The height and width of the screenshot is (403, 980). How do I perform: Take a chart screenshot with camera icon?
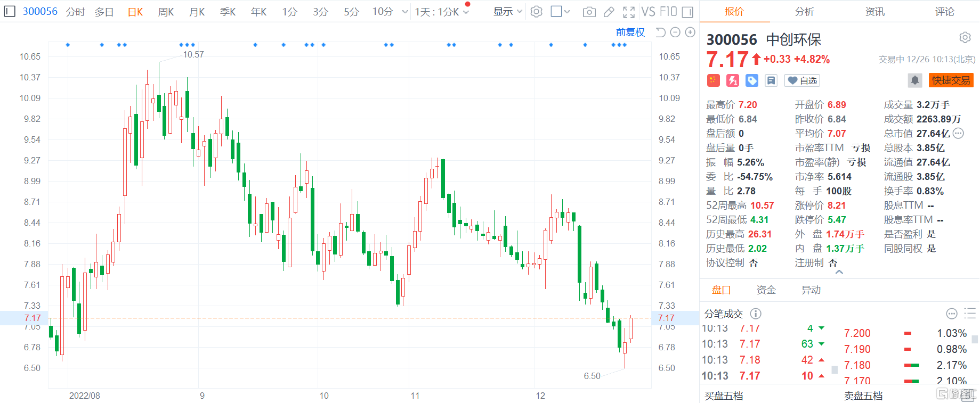[589, 12]
